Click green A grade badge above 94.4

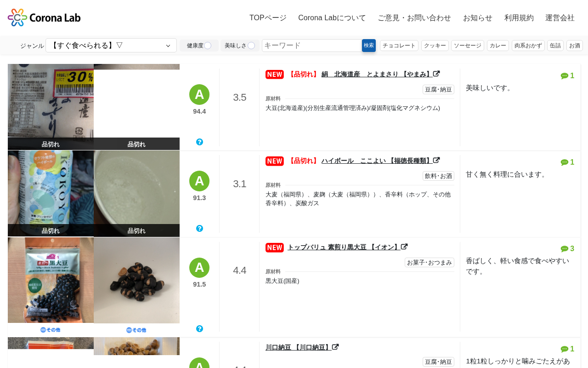coord(199,94)
